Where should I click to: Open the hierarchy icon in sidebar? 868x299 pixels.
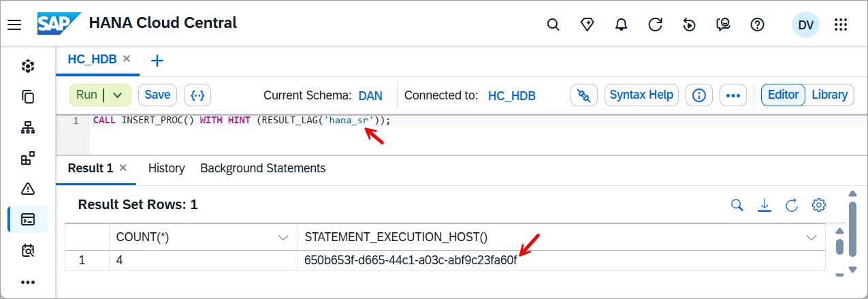pyautogui.click(x=28, y=127)
